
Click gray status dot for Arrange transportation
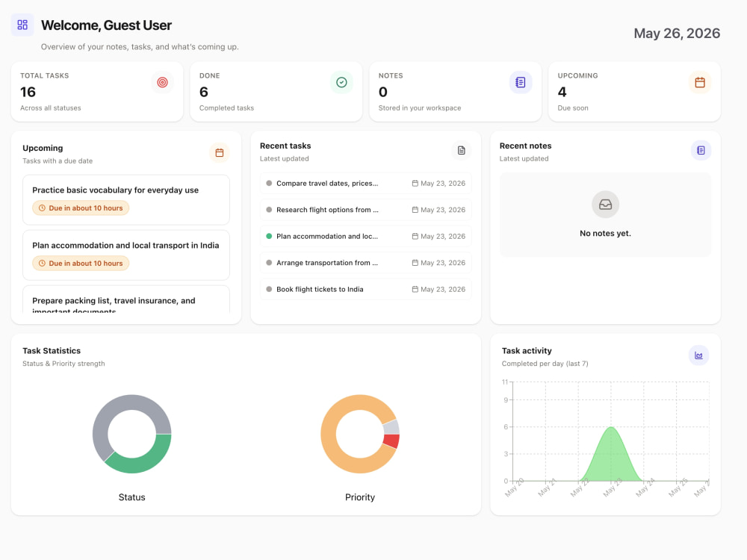(x=269, y=263)
